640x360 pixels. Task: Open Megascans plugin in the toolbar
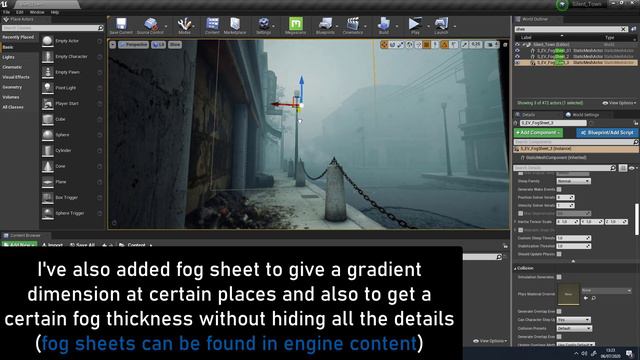[x=296, y=24]
